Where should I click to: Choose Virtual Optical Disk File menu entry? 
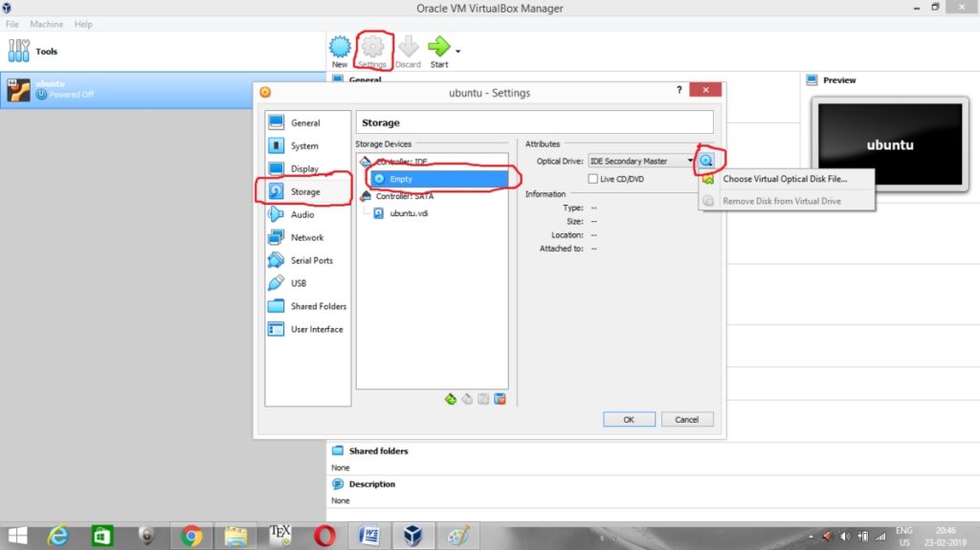[x=787, y=179]
